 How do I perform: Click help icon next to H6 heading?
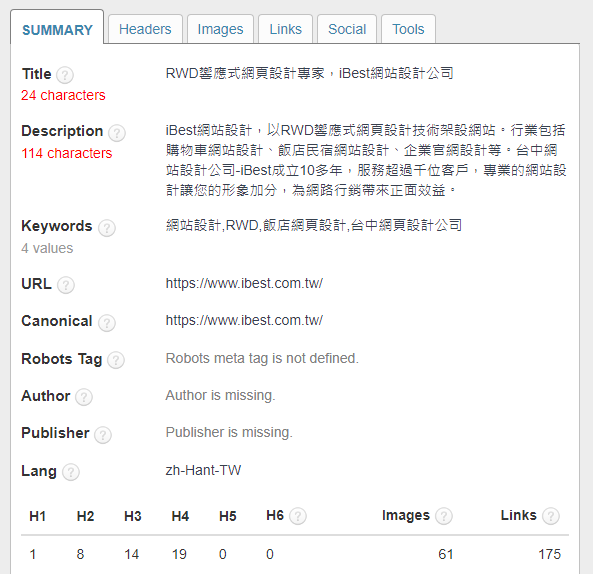[298, 516]
